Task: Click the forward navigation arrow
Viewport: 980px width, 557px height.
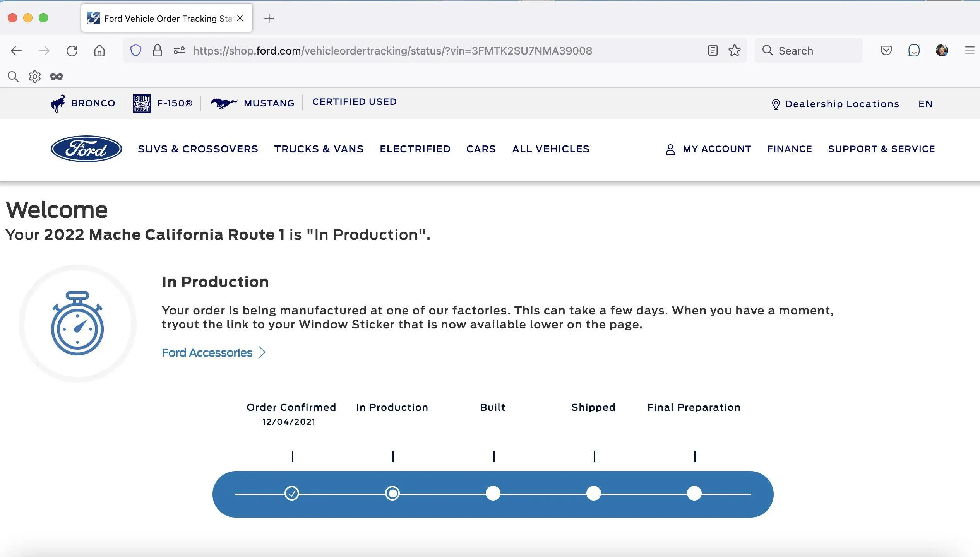Action: (44, 51)
